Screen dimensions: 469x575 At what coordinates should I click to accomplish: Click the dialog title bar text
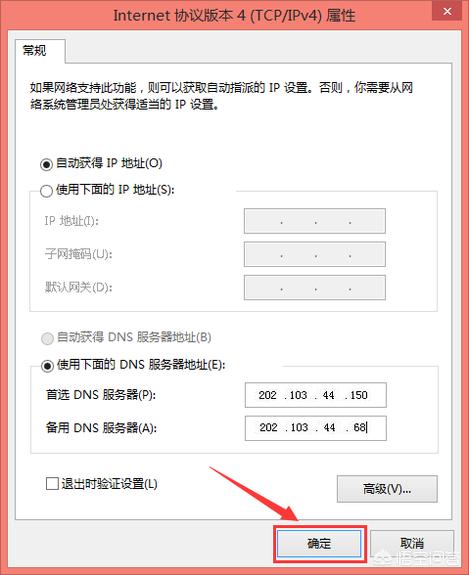pos(234,15)
